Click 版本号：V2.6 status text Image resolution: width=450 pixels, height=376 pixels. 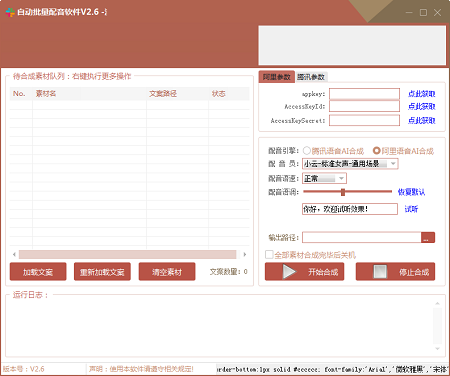(24, 369)
